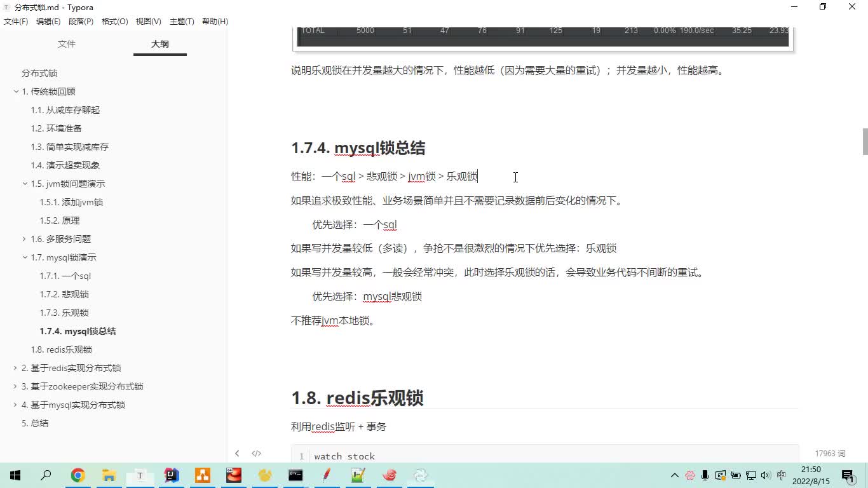Expand the '1.6. 多服务问题' outline node
The image size is (868, 488).
pos(24,239)
